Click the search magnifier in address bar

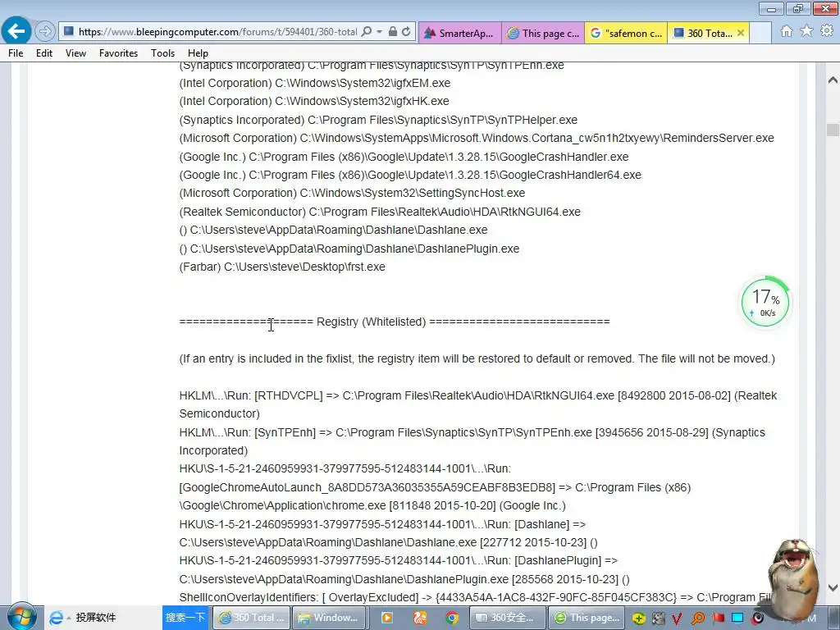click(x=367, y=32)
